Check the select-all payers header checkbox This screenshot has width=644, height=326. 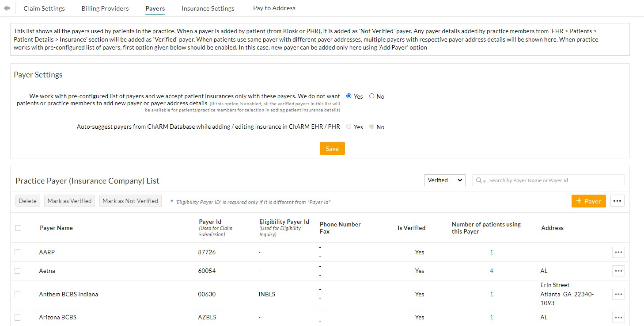point(18,228)
